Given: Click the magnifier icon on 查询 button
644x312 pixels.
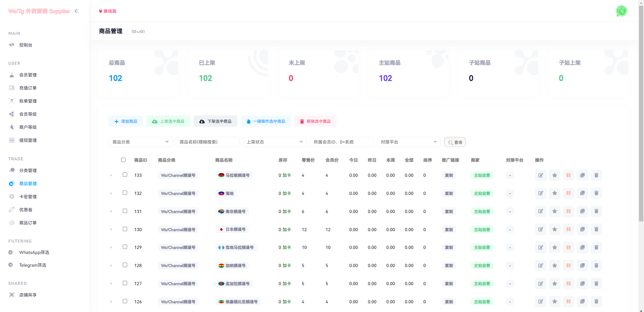Looking at the screenshot, I should 451,142.
